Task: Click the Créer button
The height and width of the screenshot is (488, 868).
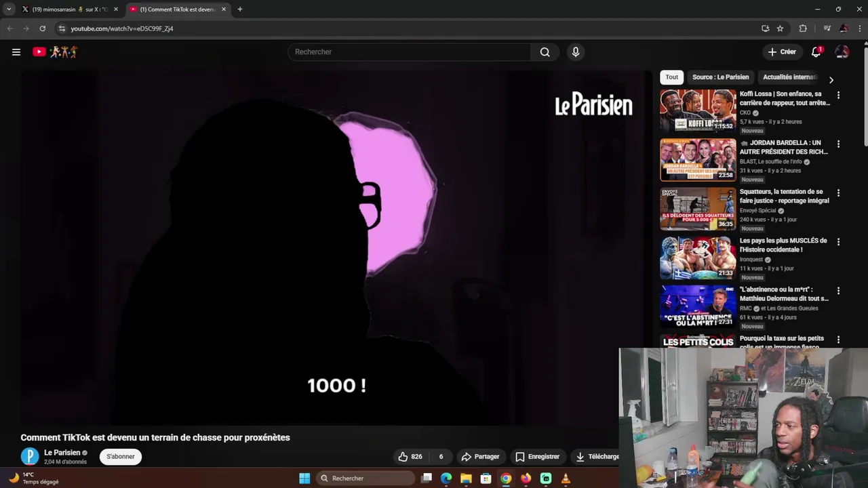Action: [x=782, y=52]
